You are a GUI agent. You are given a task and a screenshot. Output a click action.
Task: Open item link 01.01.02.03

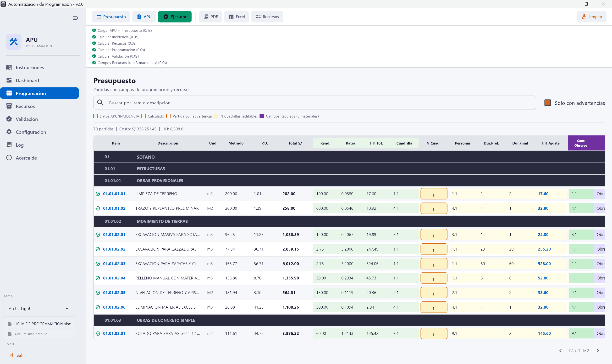(114, 263)
